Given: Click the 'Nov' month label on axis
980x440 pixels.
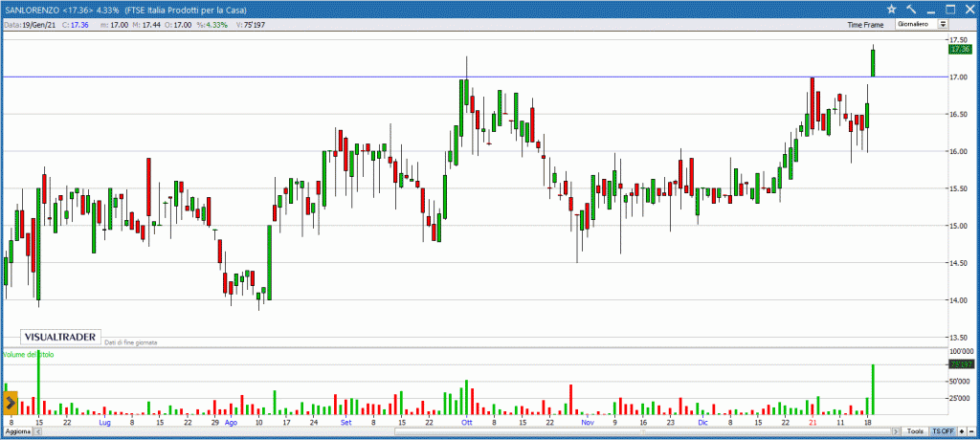Looking at the screenshot, I should coord(587,423).
